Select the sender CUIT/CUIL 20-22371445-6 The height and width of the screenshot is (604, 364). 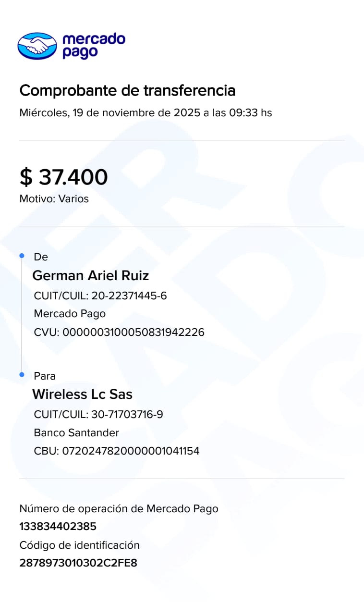tap(100, 296)
